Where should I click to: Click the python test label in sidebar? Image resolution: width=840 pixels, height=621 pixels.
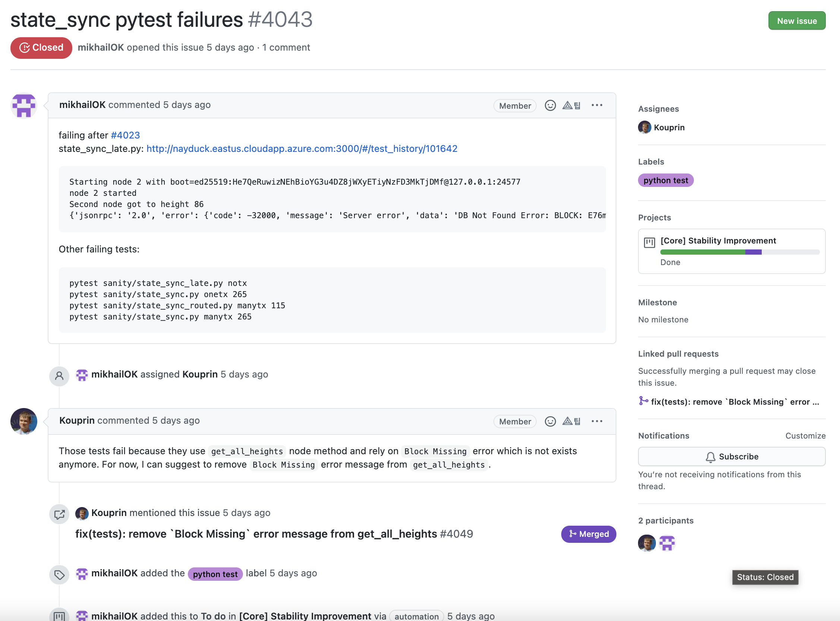pyautogui.click(x=666, y=181)
